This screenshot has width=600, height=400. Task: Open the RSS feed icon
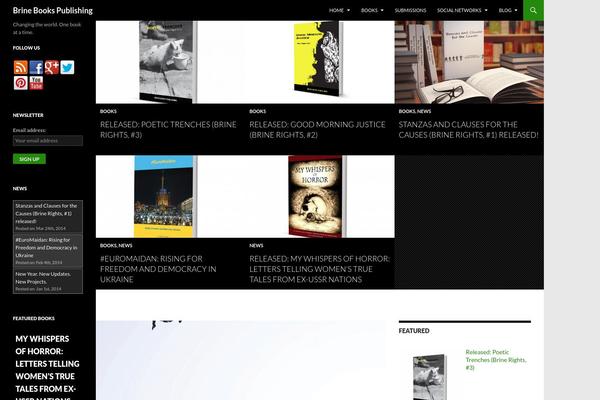[x=21, y=67]
